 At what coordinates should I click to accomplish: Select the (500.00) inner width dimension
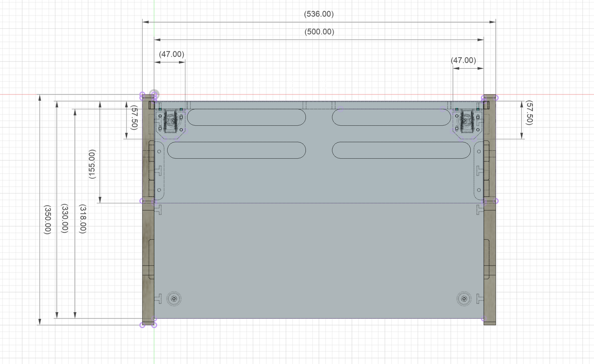(319, 31)
